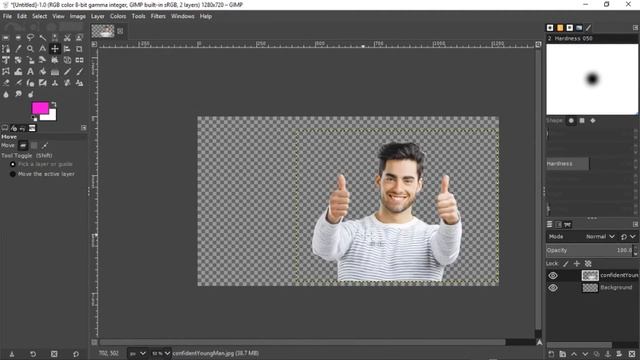Select the Text tool
640x360 pixels.
pyautogui.click(x=30, y=72)
